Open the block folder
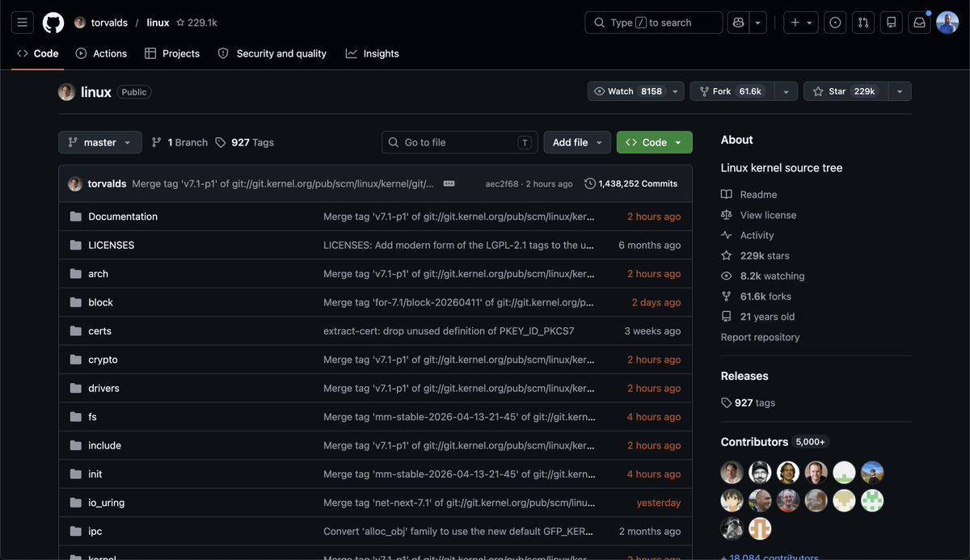The width and height of the screenshot is (970, 560). tap(100, 302)
